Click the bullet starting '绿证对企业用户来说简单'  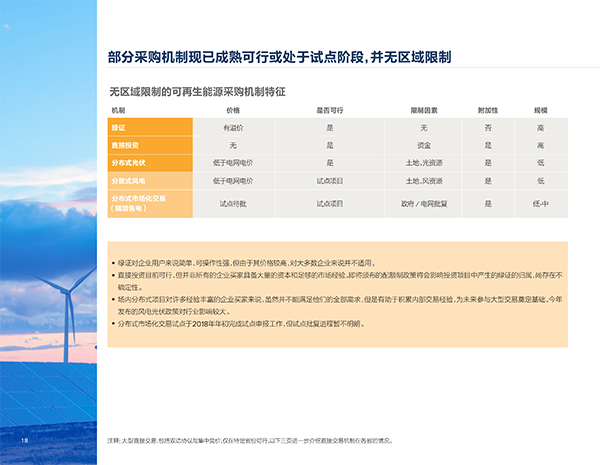click(x=244, y=263)
